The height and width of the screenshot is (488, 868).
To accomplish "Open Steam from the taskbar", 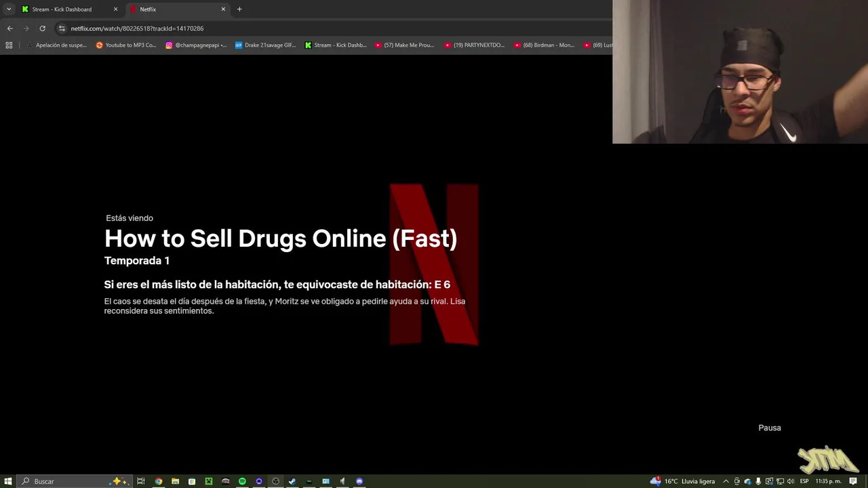I will coord(292,481).
